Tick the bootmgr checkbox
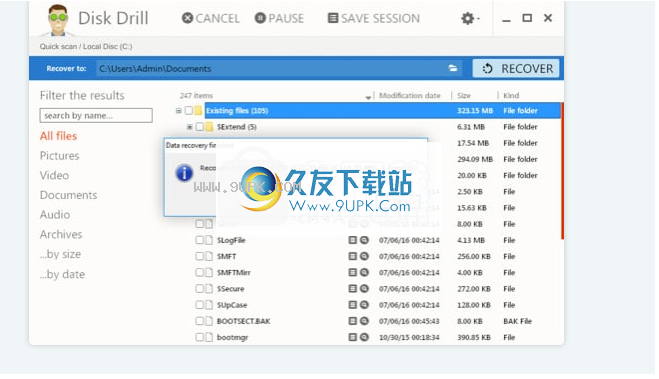Viewport: 659px width, 379px height. point(200,337)
